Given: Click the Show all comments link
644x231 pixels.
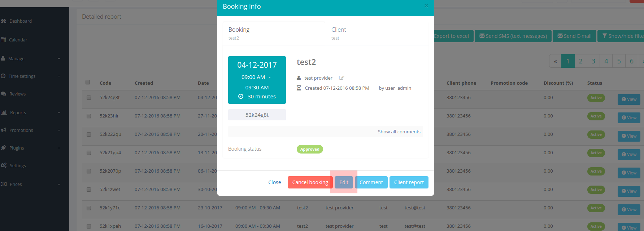Looking at the screenshot, I should tap(399, 132).
